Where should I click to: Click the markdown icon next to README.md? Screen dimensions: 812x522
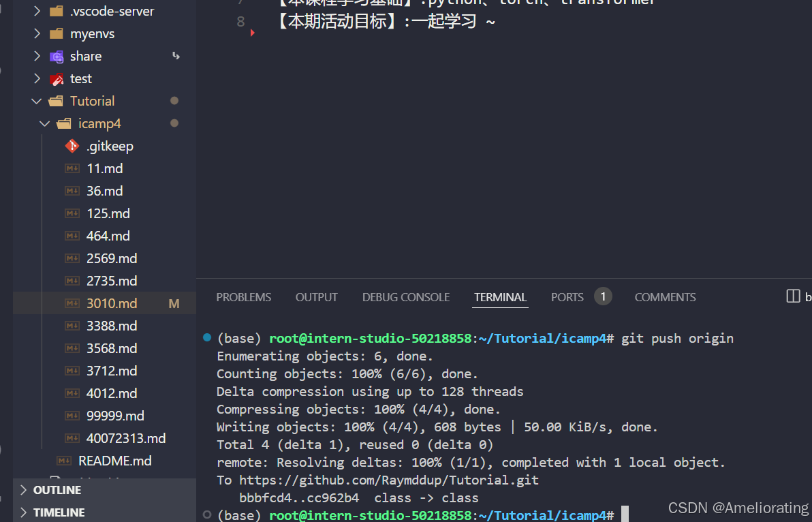63,461
